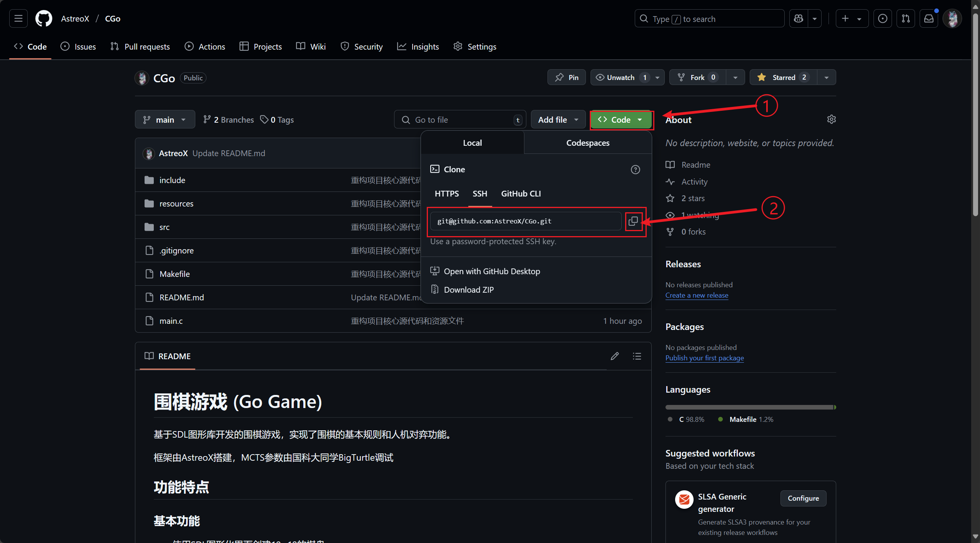
Task: Open notifications inbox icon
Action: click(x=929, y=18)
